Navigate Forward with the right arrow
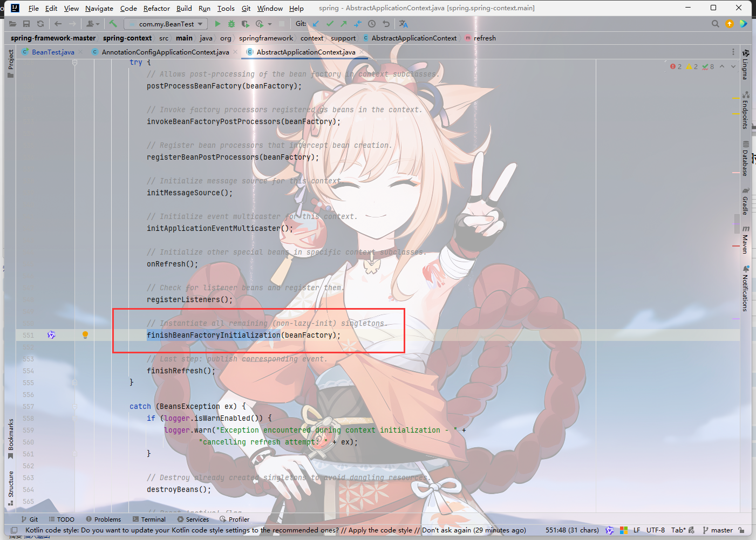The height and width of the screenshot is (540, 756). click(73, 24)
